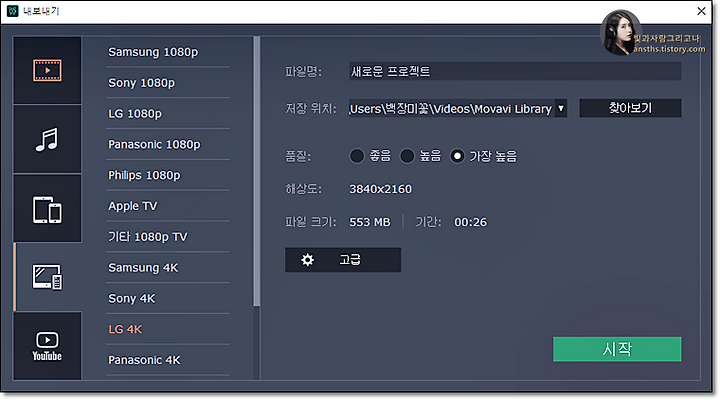720x400 pixels.
Task: Choose the Panasonic 1080p preset
Action: (x=168, y=144)
